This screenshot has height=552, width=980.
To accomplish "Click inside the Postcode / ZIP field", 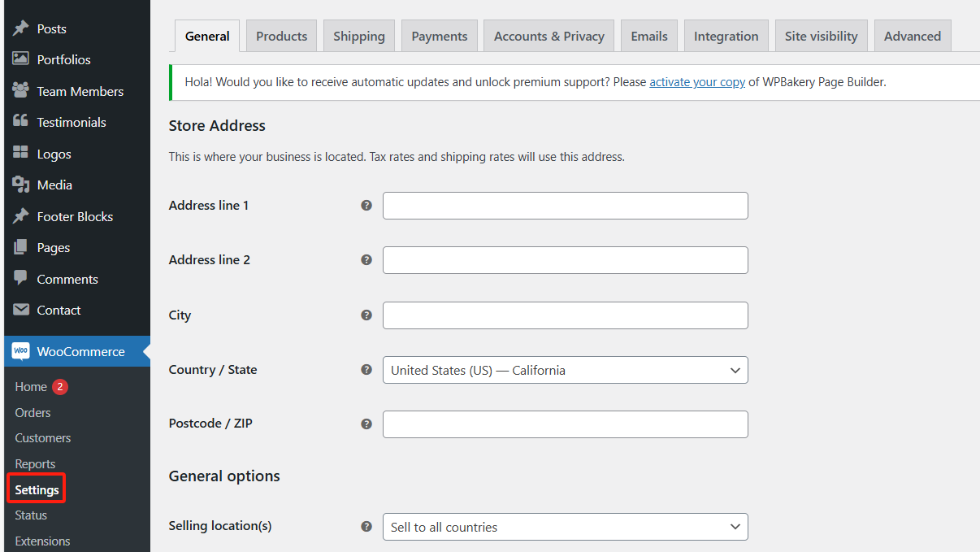I will click(x=565, y=424).
